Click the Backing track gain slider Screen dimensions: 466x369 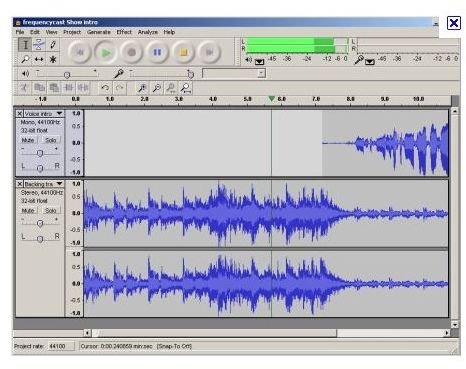pyautogui.click(x=40, y=223)
